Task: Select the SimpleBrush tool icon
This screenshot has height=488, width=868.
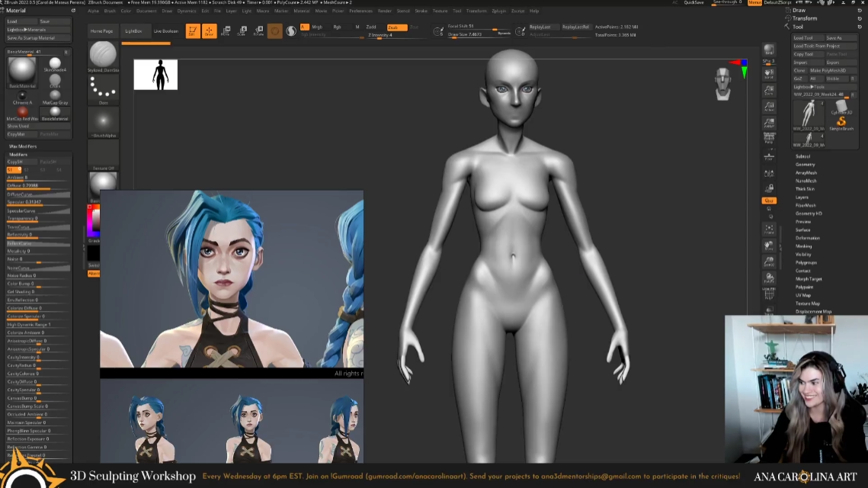Action: pyautogui.click(x=841, y=123)
